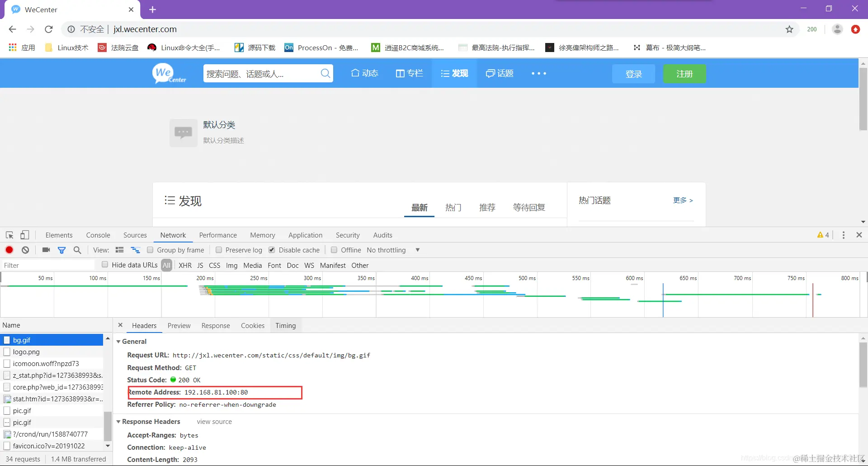Check the Hide data URLs checkbox
868x466 pixels.
coord(105,264)
